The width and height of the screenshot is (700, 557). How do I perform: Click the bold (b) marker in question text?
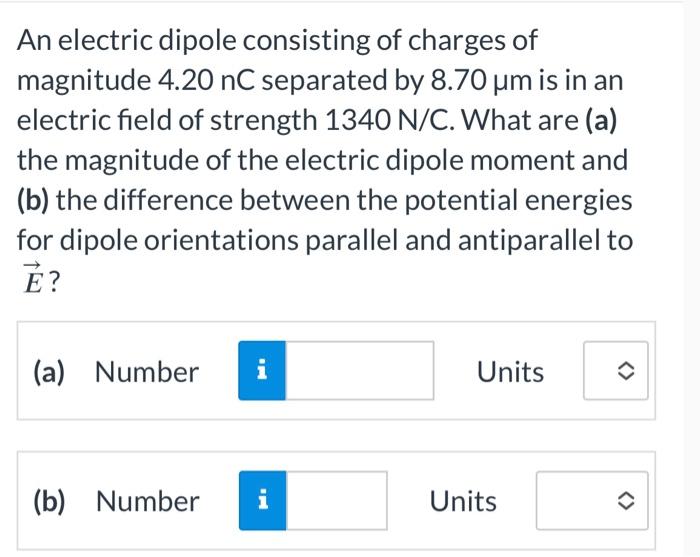coord(33,200)
